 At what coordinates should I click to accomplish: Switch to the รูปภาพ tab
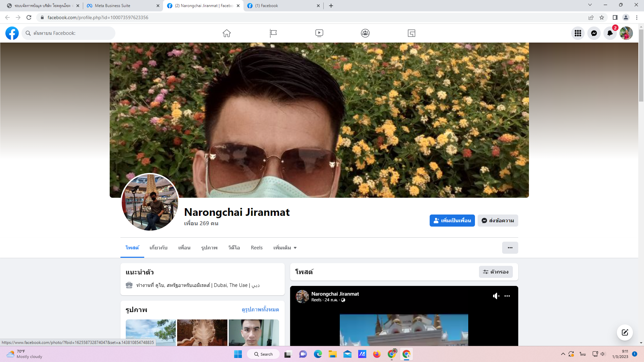pyautogui.click(x=209, y=248)
